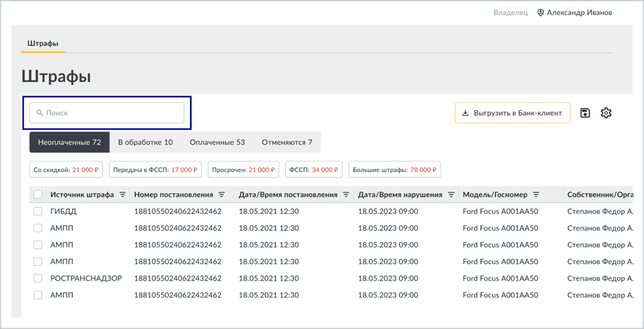
Task: Click the Дата/Время постановления column header
Action: [x=288, y=195]
